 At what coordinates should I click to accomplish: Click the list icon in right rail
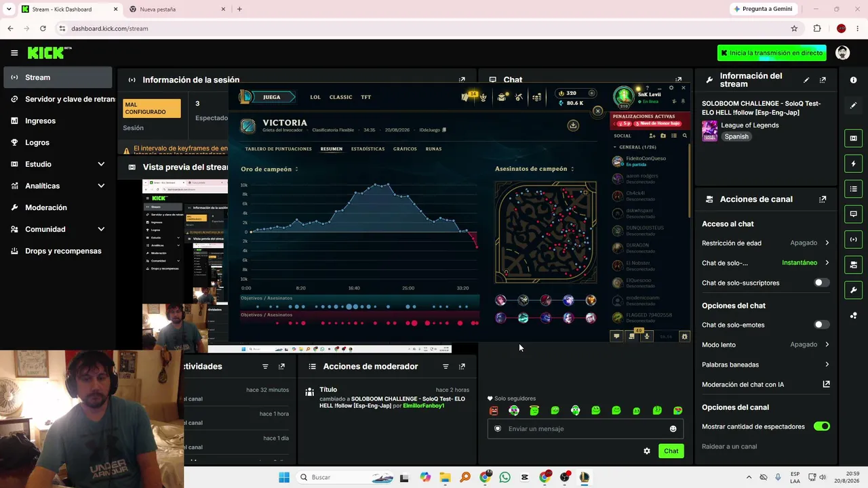tap(853, 188)
